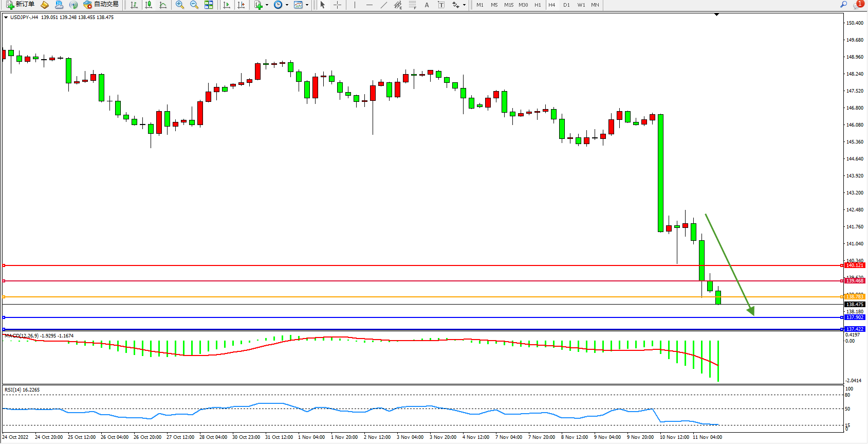868x444 pixels.
Task: Toggle AutoTrading (自动交易) button
Action: pyautogui.click(x=101, y=5)
